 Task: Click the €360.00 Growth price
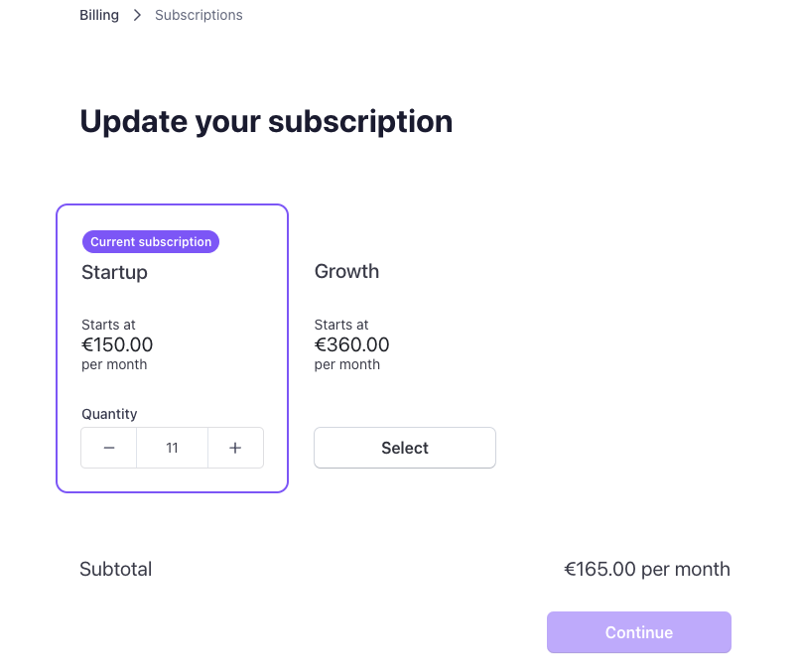[x=351, y=344]
